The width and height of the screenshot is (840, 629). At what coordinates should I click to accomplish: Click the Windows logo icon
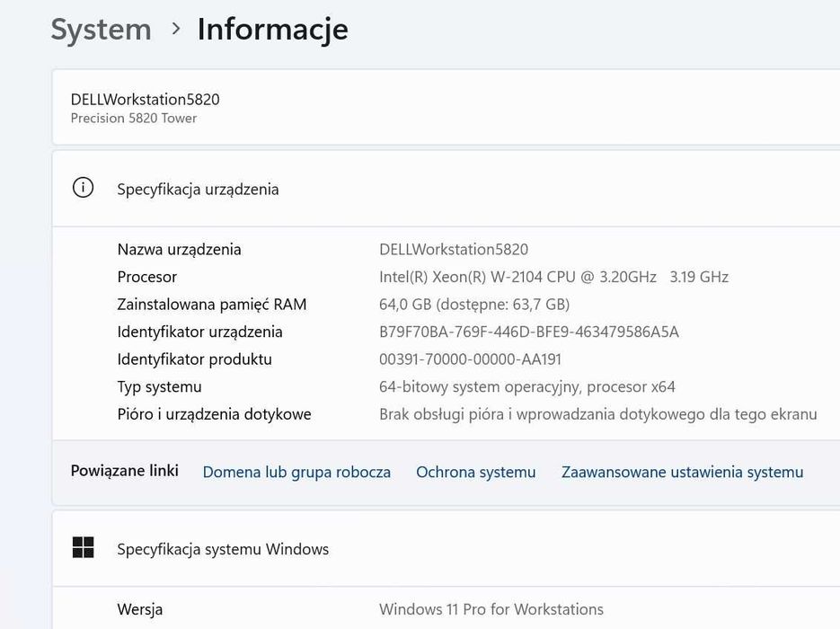83,547
